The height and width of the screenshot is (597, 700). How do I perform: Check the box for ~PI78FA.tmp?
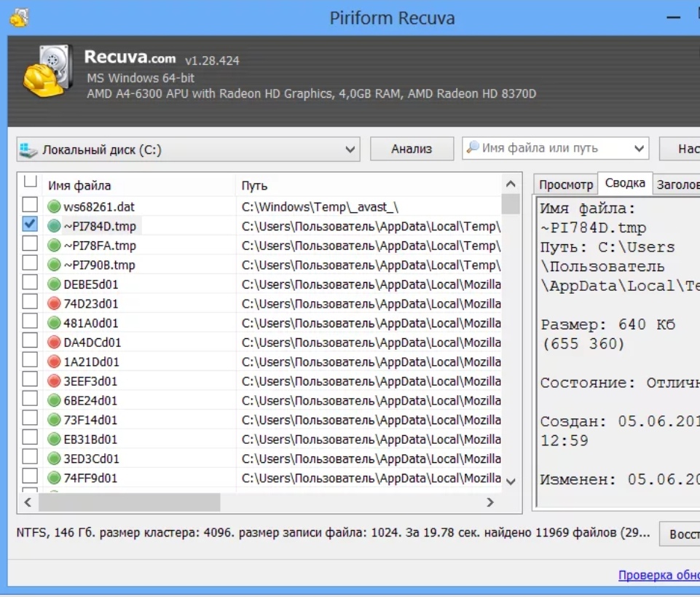[30, 243]
